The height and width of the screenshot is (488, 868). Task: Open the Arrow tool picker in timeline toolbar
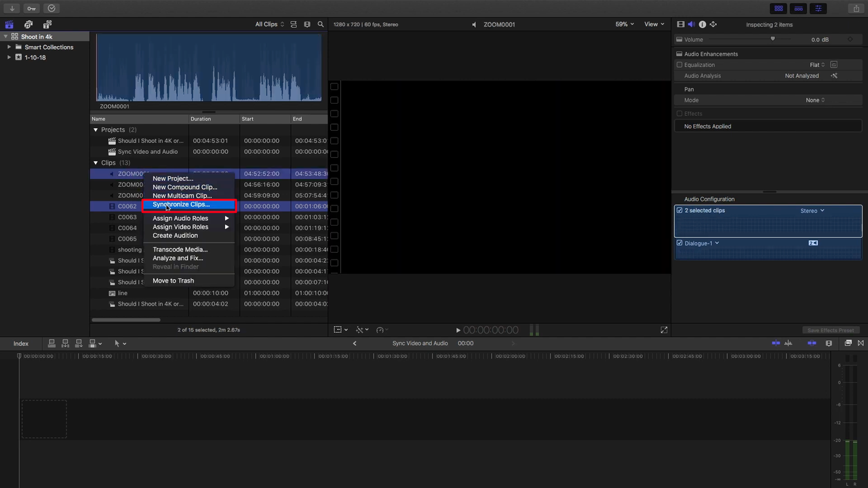[x=118, y=343]
